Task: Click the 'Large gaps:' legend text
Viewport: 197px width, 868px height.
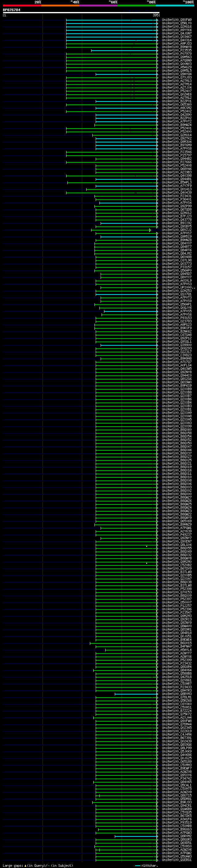Action: [x=13, y=865]
